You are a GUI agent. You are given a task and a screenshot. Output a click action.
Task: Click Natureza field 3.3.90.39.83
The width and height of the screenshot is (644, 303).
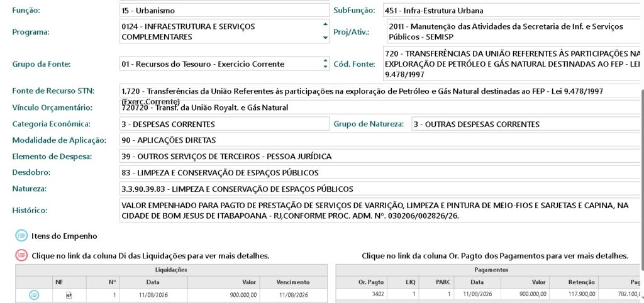click(x=380, y=189)
